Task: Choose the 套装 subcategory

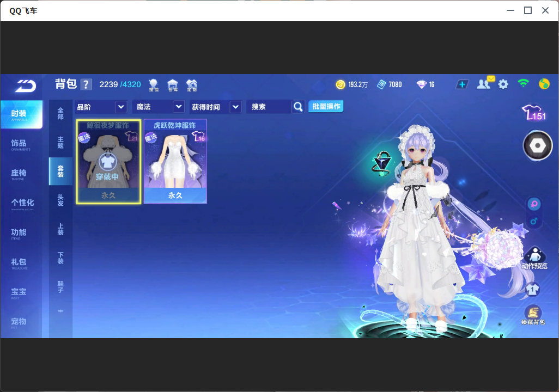Action: click(60, 171)
